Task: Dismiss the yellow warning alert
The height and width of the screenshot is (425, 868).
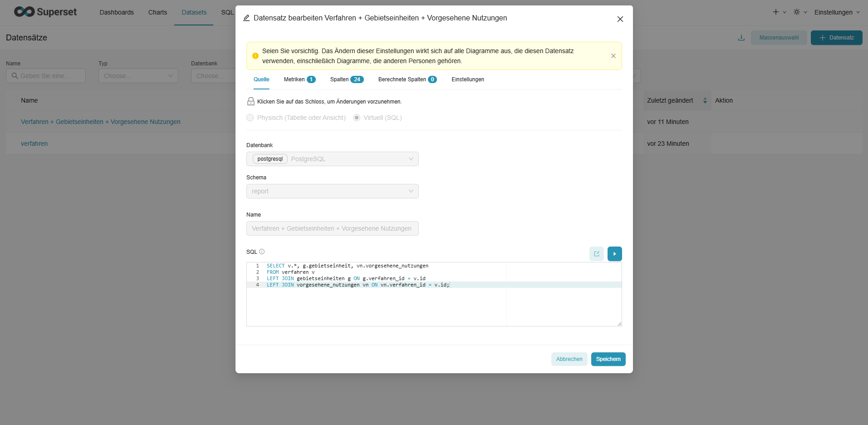Action: pyautogui.click(x=613, y=56)
